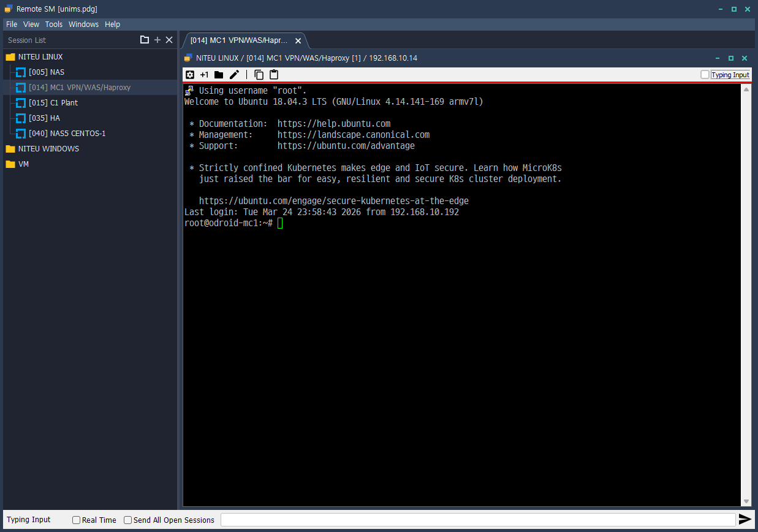Click the paste clipboard icon on the toolbar

pyautogui.click(x=273, y=74)
